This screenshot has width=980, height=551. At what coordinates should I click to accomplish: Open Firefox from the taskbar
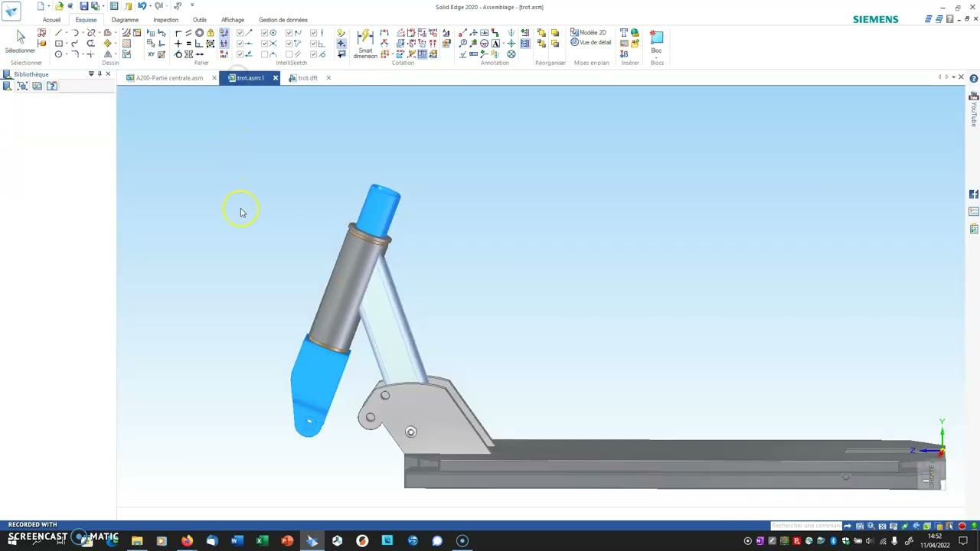pos(187,541)
